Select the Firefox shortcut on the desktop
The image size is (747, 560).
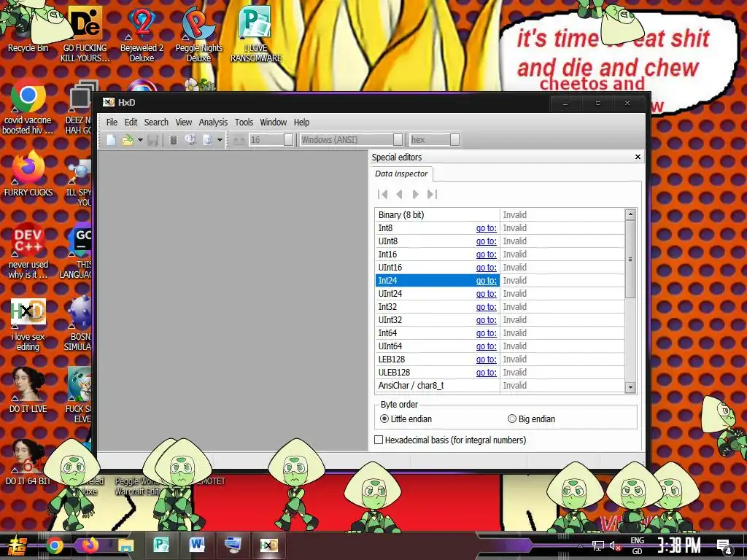(x=28, y=174)
